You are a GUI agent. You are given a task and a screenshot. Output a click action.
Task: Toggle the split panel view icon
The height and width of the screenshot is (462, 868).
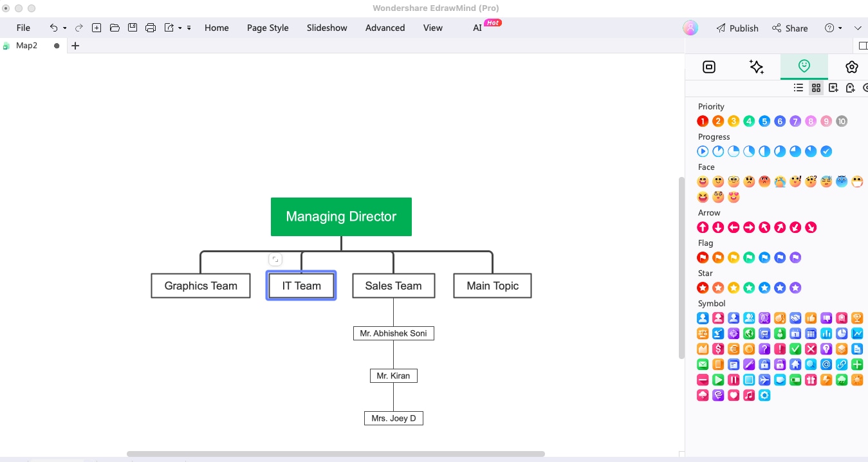[x=863, y=46]
